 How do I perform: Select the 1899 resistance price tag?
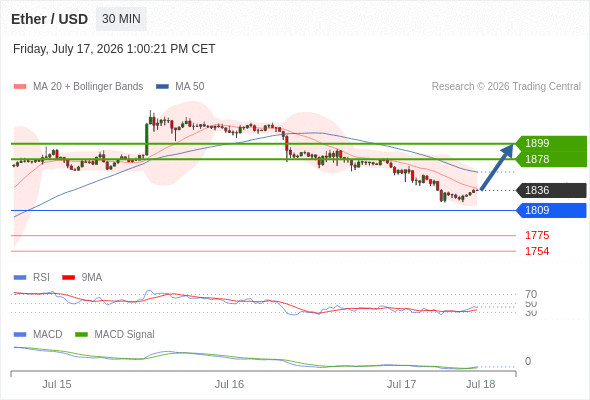pyautogui.click(x=551, y=143)
